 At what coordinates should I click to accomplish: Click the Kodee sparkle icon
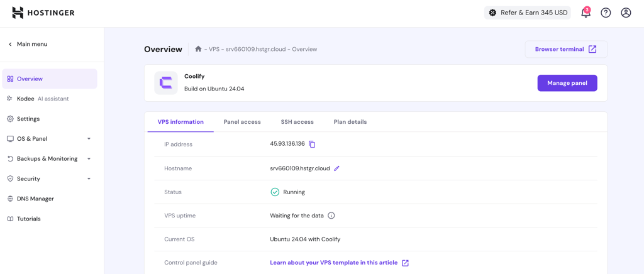coord(10,99)
